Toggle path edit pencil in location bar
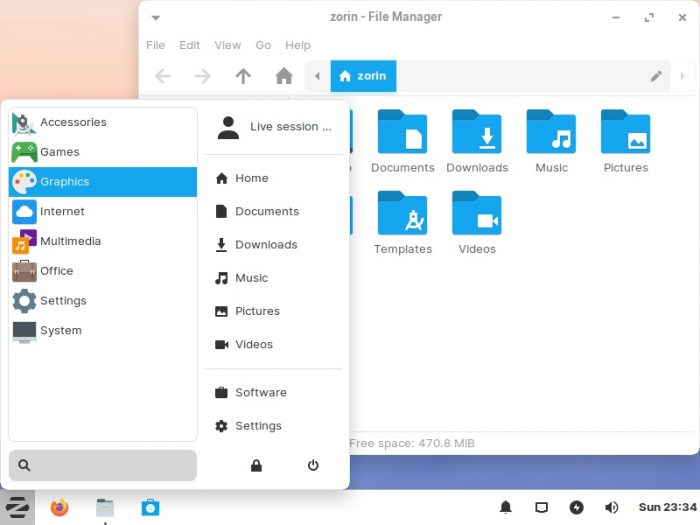 (656, 76)
